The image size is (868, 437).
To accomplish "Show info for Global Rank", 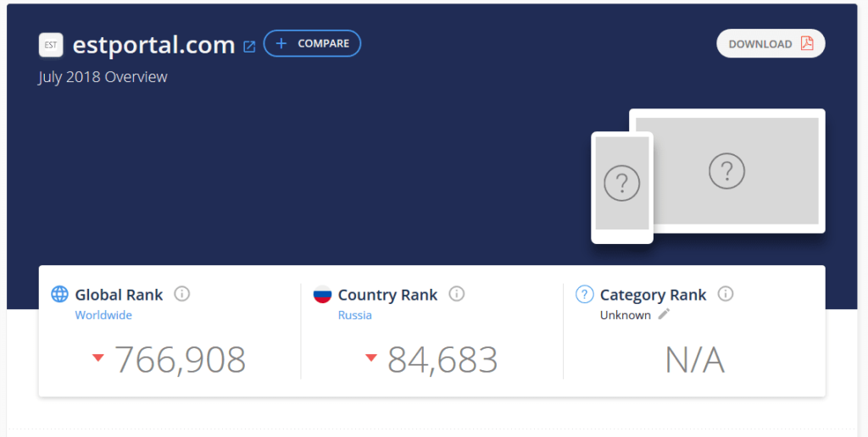I will pos(182,294).
